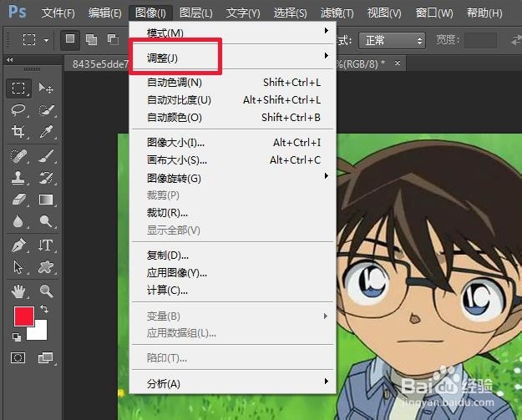Select the Gradient tool
522x420 pixels.
[x=46, y=200]
